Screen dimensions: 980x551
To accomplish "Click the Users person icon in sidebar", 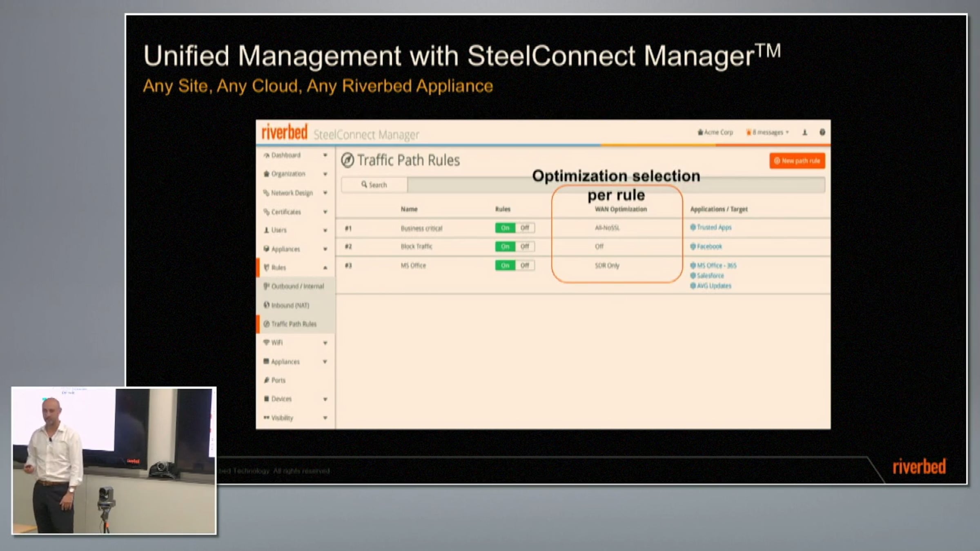I will tap(267, 230).
